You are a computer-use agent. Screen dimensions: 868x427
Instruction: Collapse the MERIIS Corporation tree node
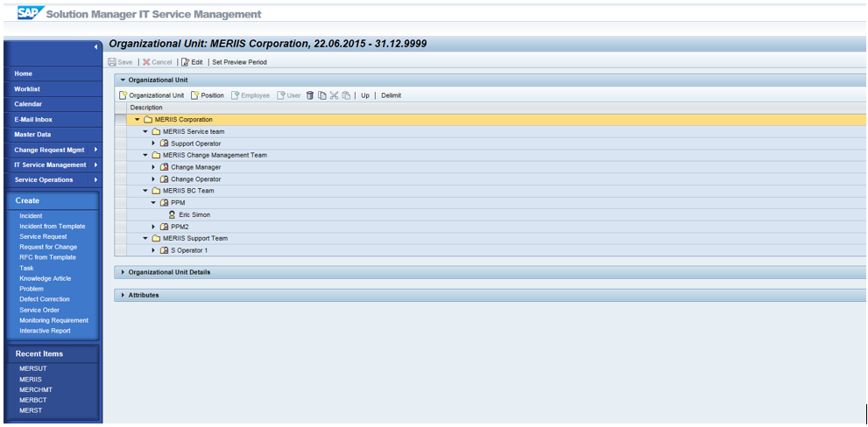[x=138, y=120]
